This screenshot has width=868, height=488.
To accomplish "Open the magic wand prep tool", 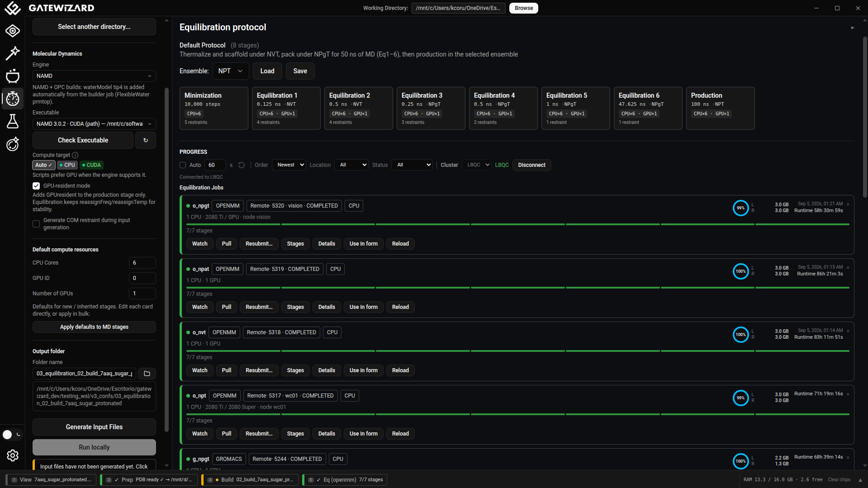I will point(13,53).
